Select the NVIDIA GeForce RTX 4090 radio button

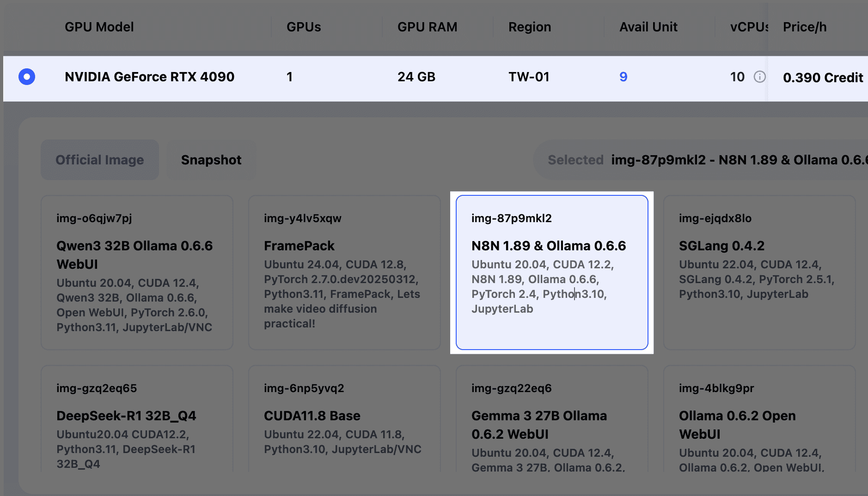27,77
